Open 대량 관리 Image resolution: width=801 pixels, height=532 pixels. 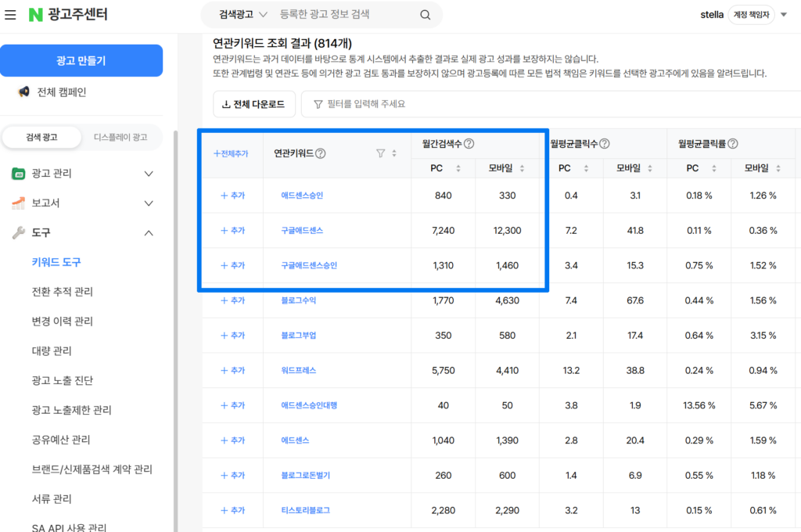tap(52, 351)
